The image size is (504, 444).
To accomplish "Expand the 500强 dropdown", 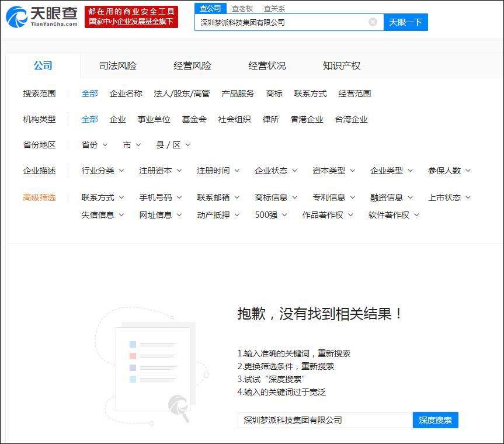I will coord(271,215).
